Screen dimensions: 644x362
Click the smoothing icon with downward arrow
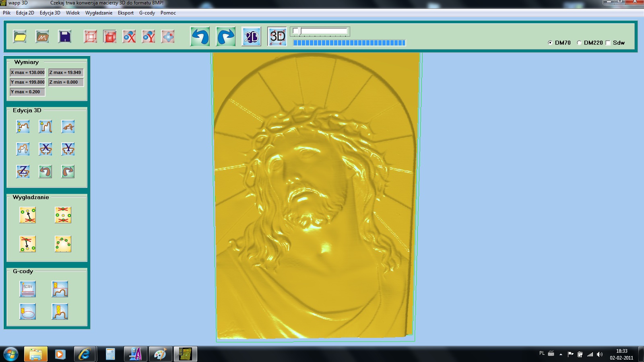click(x=28, y=244)
